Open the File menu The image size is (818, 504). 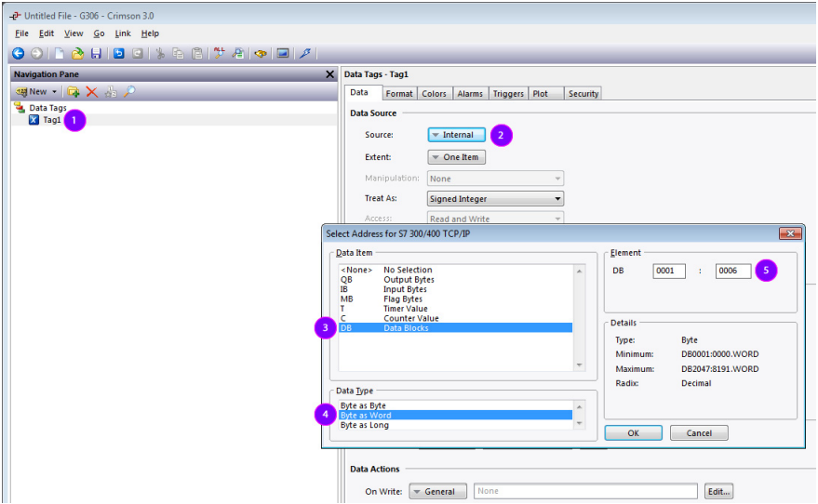point(21,33)
